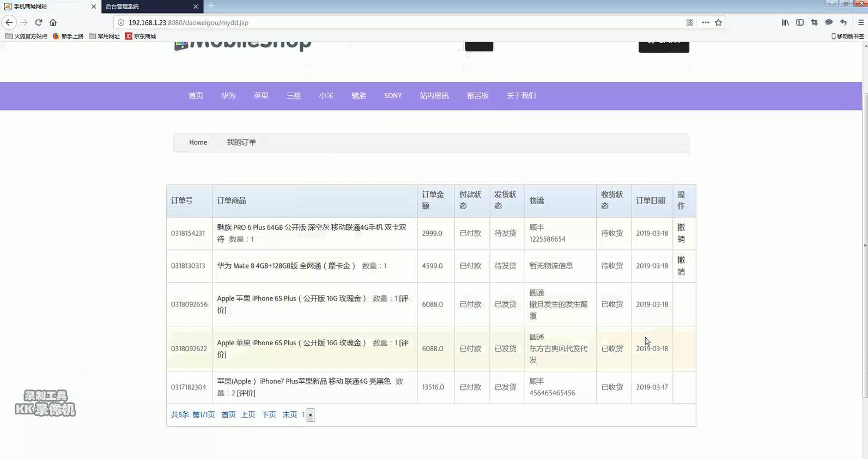Open the 新手上路 bookmark

pos(68,36)
